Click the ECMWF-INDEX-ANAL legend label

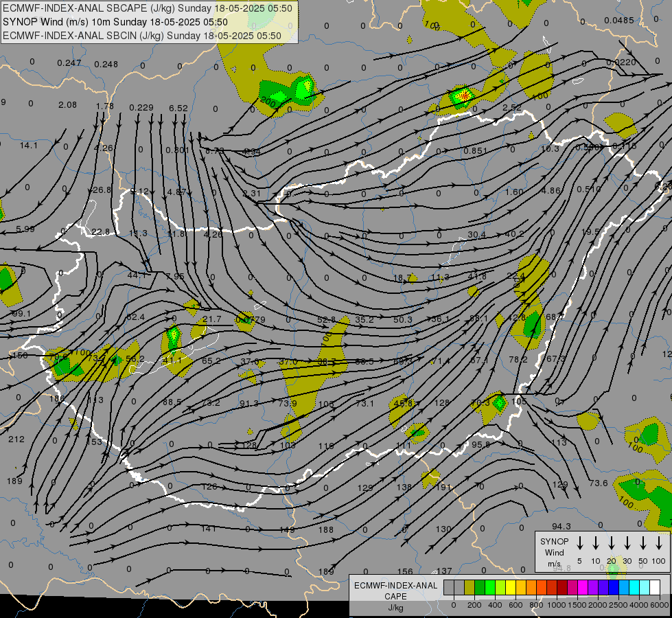(395, 586)
